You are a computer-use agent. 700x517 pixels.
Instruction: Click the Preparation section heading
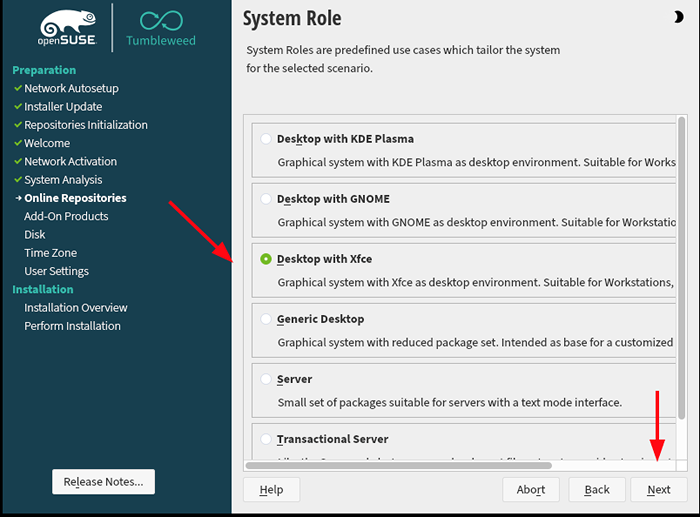(x=44, y=70)
